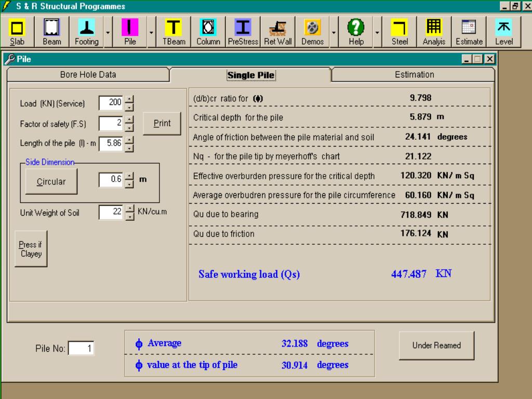Open Help from the toolbar

pyautogui.click(x=355, y=32)
